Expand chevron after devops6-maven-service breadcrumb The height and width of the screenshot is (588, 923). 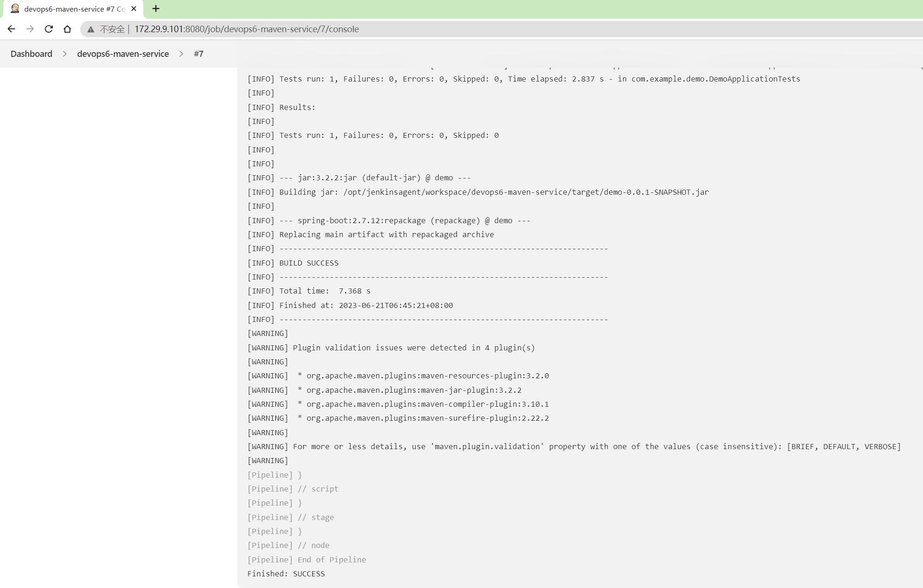181,54
